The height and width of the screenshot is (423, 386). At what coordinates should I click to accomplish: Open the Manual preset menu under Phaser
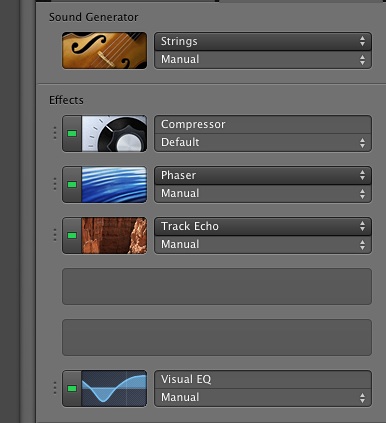[263, 194]
